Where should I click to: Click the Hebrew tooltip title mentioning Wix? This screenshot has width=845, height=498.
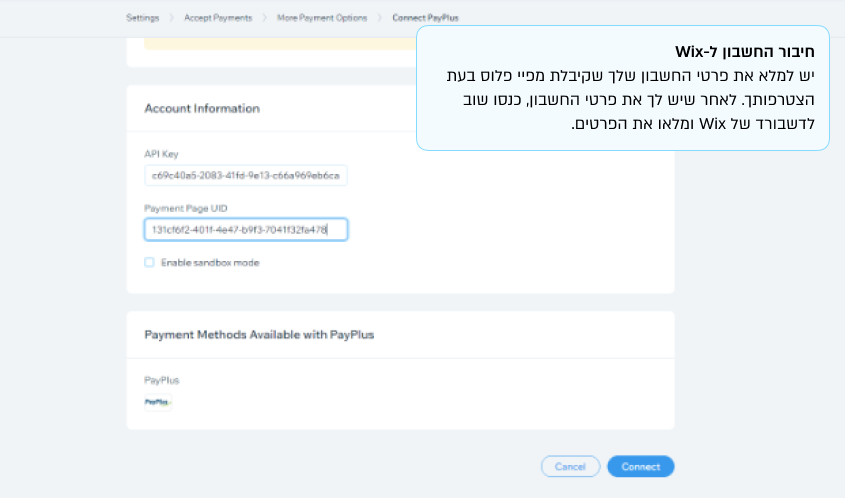tap(745, 52)
